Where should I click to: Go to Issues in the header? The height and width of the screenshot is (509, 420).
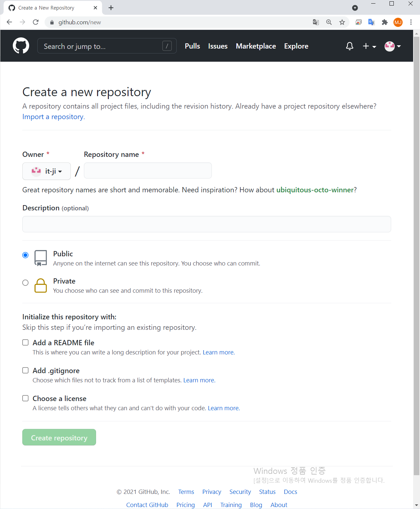coord(218,46)
